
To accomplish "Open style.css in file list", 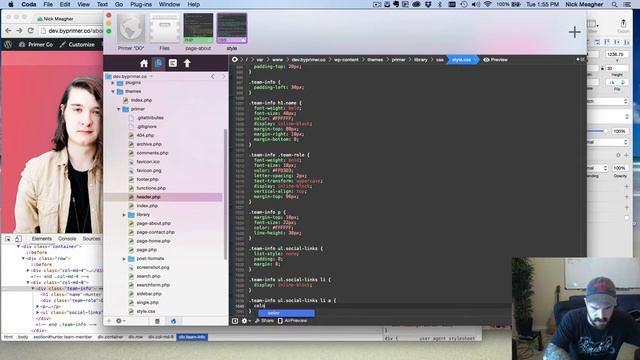I will pyautogui.click(x=146, y=311).
